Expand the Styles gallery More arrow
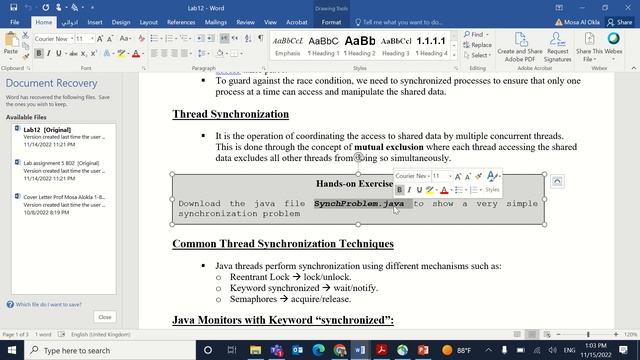 coord(454,56)
